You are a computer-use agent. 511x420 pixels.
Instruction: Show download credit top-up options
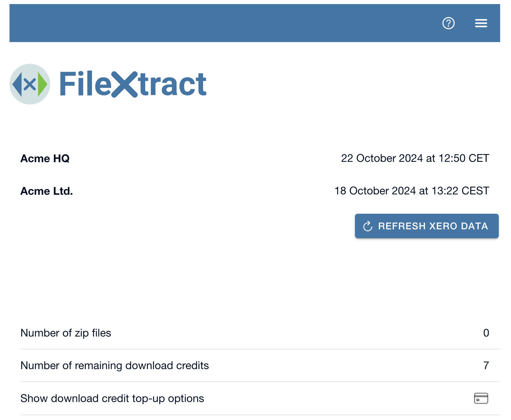coord(112,398)
